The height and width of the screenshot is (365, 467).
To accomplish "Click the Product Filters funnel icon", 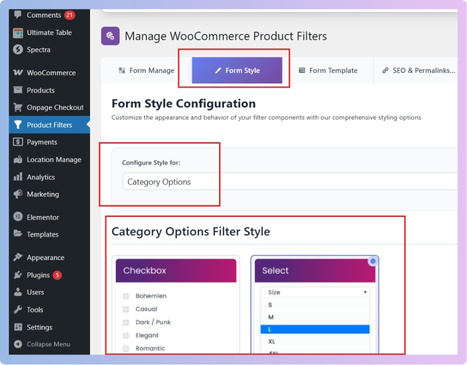I will pos(18,125).
